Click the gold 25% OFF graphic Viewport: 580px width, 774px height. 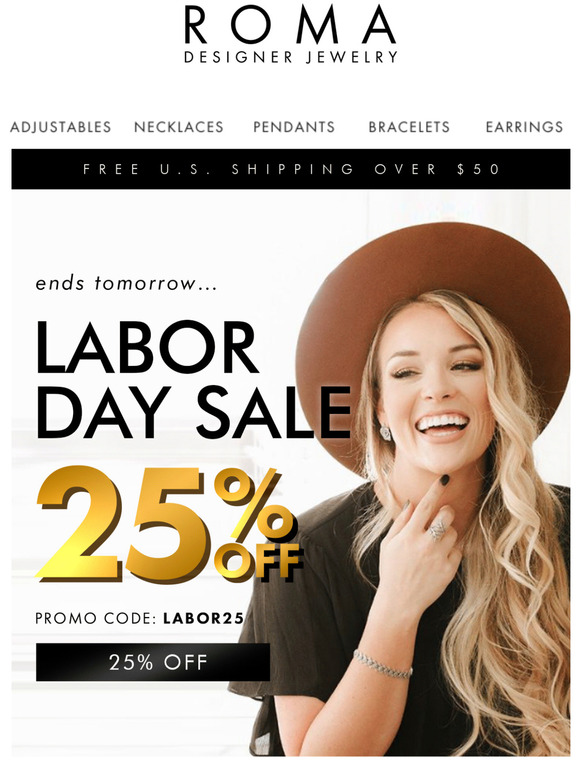click(x=169, y=525)
